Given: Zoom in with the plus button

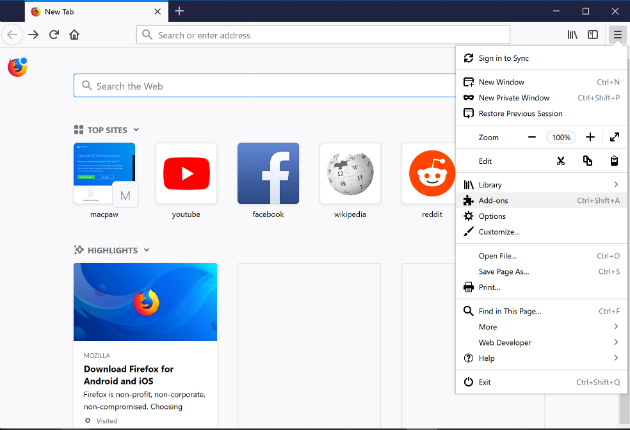Looking at the screenshot, I should click(x=590, y=137).
